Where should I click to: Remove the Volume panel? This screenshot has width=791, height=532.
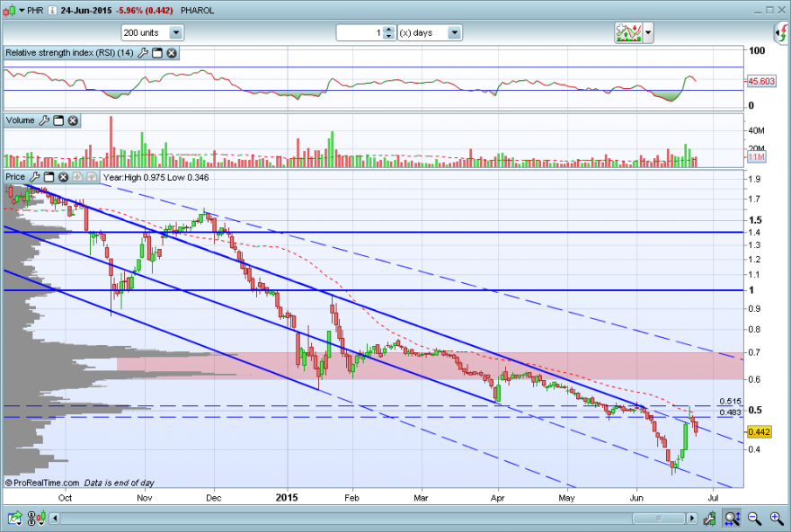(x=73, y=120)
